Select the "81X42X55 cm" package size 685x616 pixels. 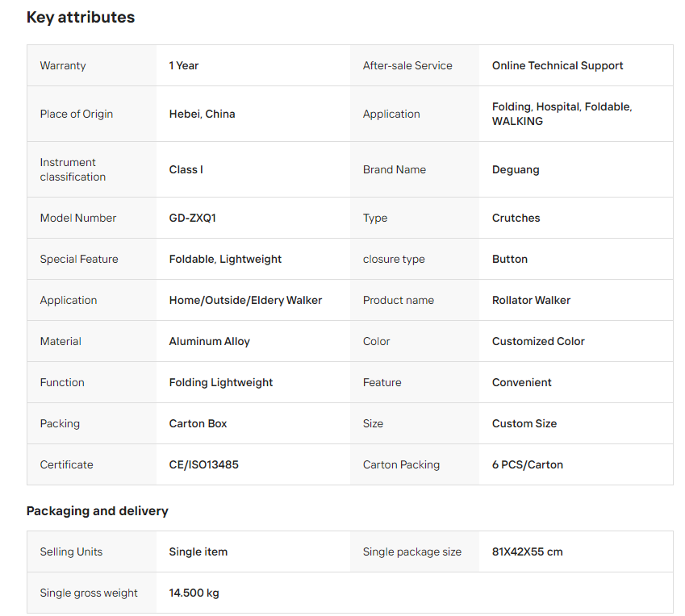coord(528,551)
